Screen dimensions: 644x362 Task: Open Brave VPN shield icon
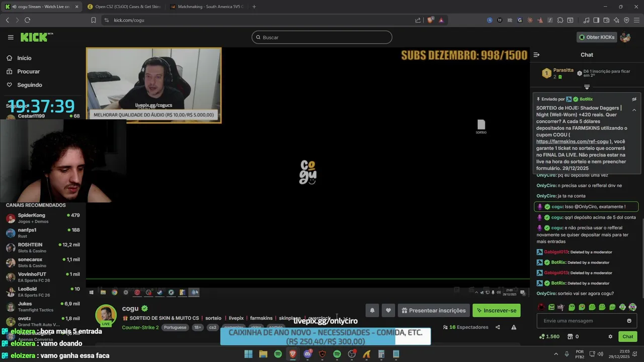click(x=626, y=20)
